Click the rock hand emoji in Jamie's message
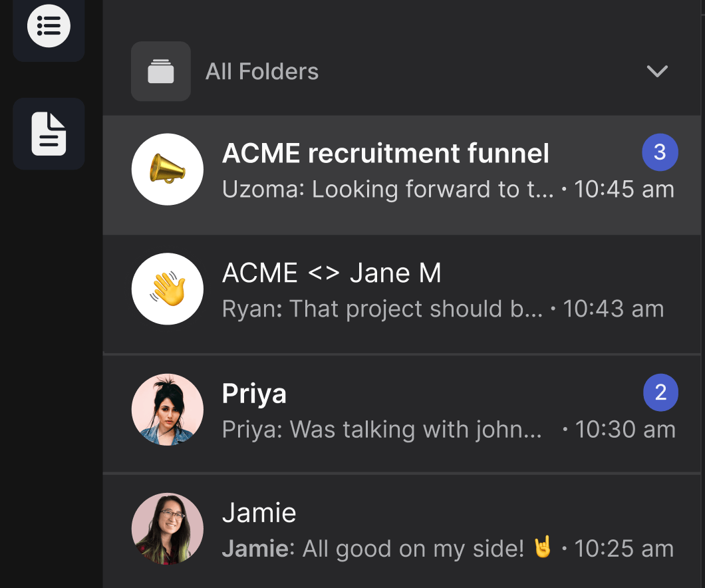 coord(543,548)
